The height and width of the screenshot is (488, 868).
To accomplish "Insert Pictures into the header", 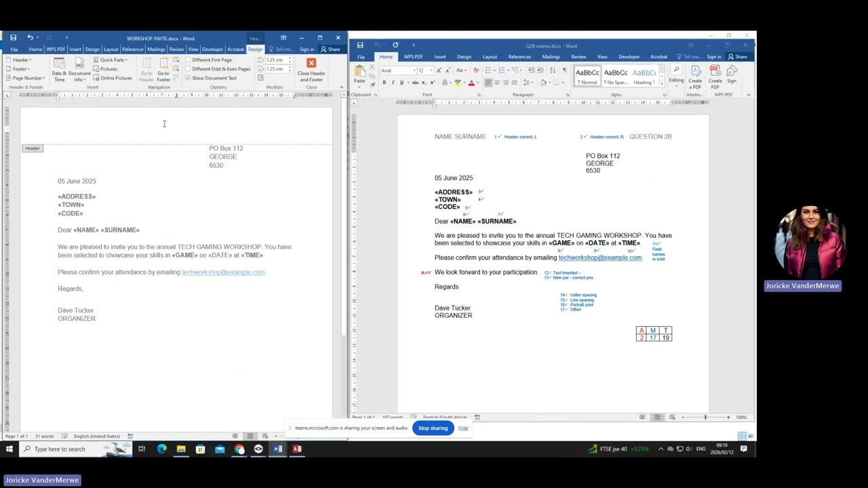I will tap(105, 69).
